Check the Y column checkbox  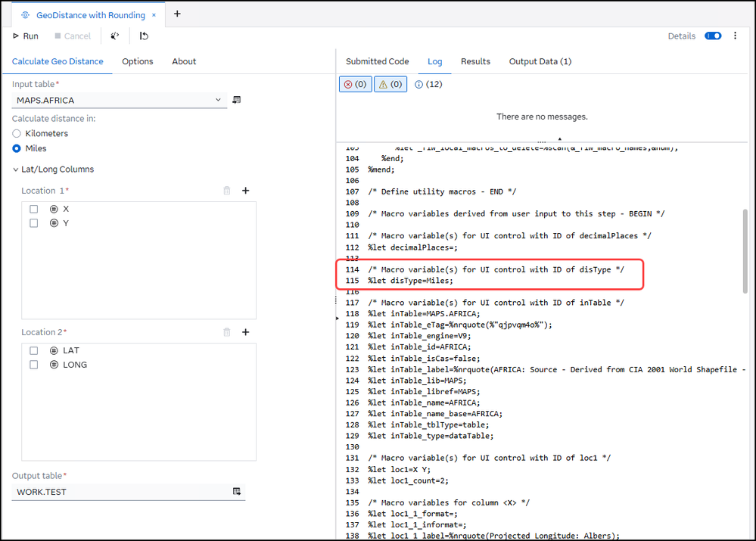coord(34,223)
